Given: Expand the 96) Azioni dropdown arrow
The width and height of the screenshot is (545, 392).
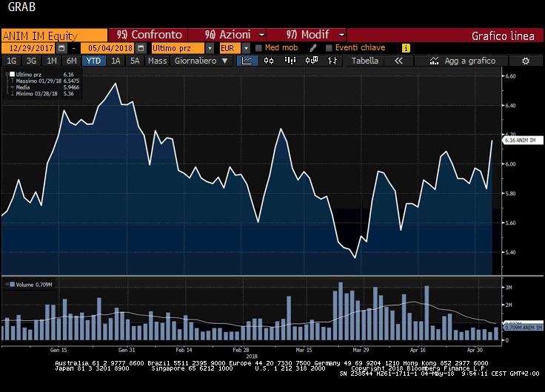Looking at the screenshot, I should tap(261, 35).
